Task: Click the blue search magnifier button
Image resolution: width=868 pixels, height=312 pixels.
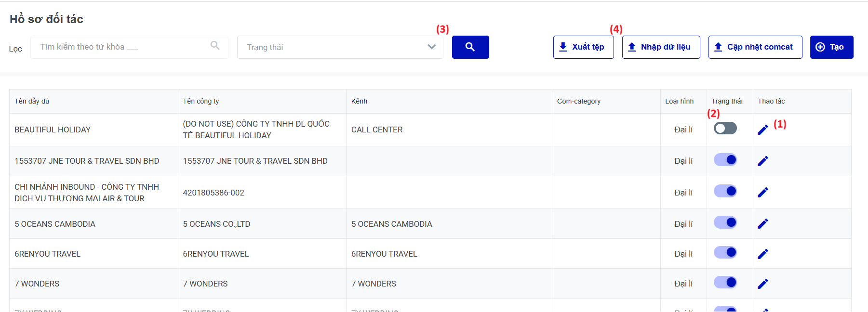Action: pyautogui.click(x=470, y=47)
